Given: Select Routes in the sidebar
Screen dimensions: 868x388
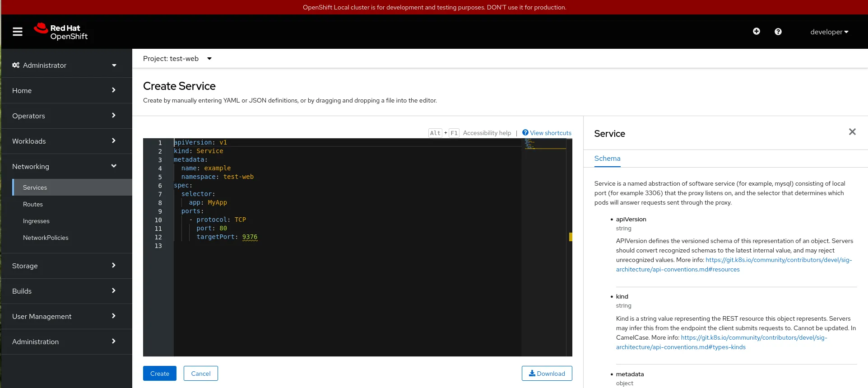Looking at the screenshot, I should click(x=33, y=204).
